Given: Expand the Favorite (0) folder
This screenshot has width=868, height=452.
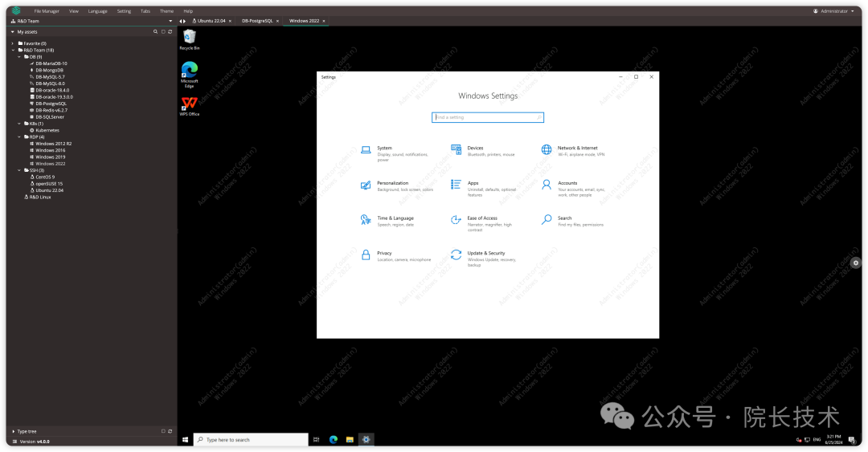Looking at the screenshot, I should click(13, 43).
